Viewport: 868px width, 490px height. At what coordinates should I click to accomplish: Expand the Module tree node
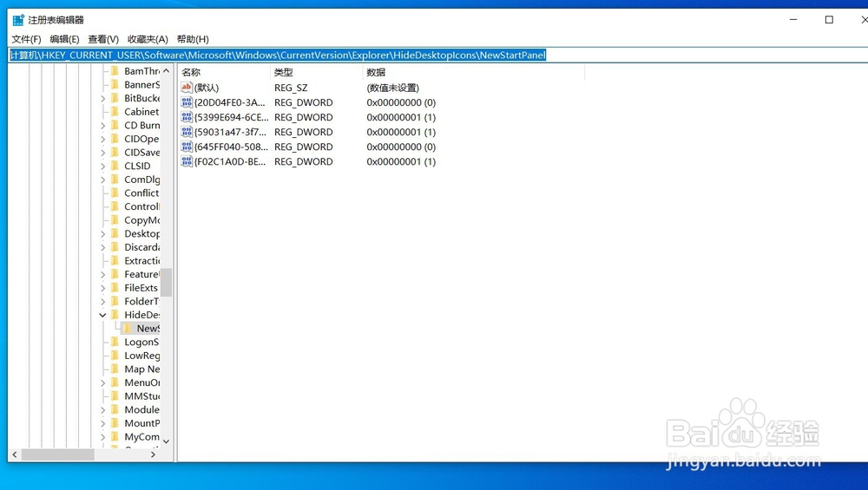click(103, 410)
